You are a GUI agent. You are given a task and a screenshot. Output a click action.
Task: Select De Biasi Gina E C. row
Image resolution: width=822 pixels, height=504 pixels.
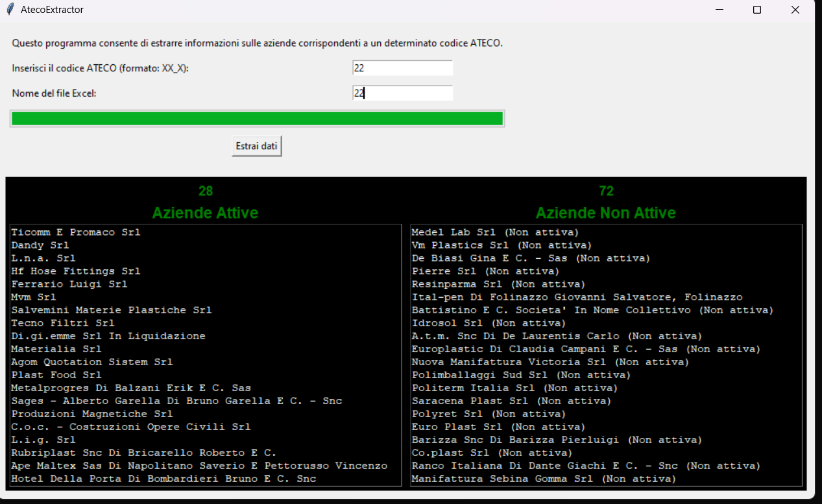point(606,258)
